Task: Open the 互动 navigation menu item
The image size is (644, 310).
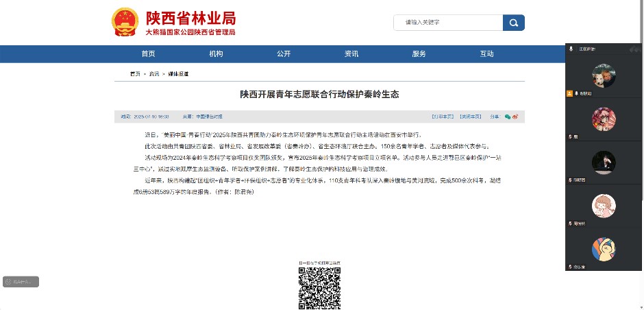Action: point(486,53)
